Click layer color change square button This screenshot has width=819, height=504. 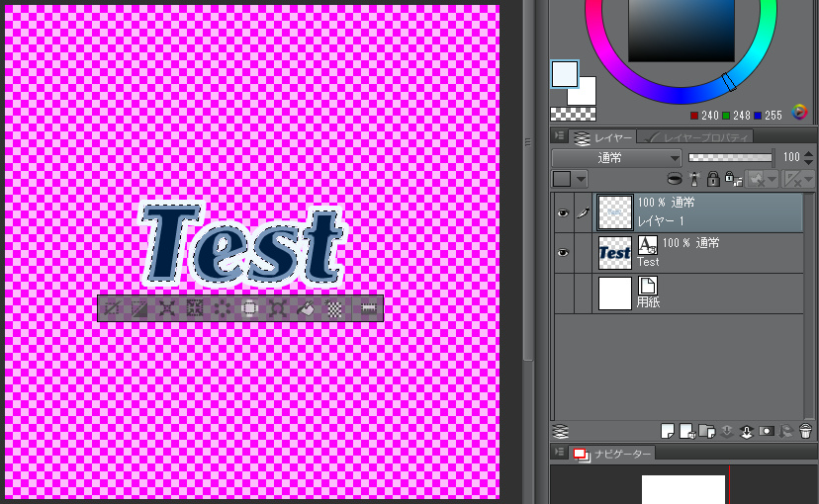(x=562, y=180)
